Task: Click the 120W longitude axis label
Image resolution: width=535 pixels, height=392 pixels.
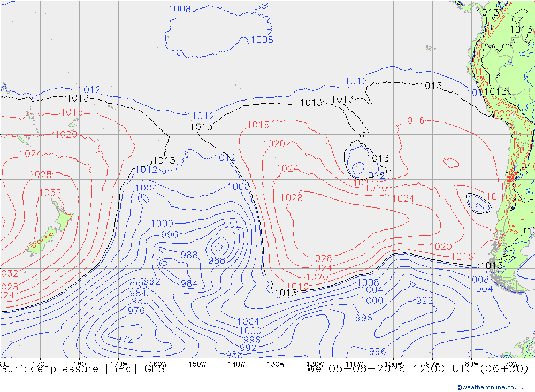Action: coord(315,364)
